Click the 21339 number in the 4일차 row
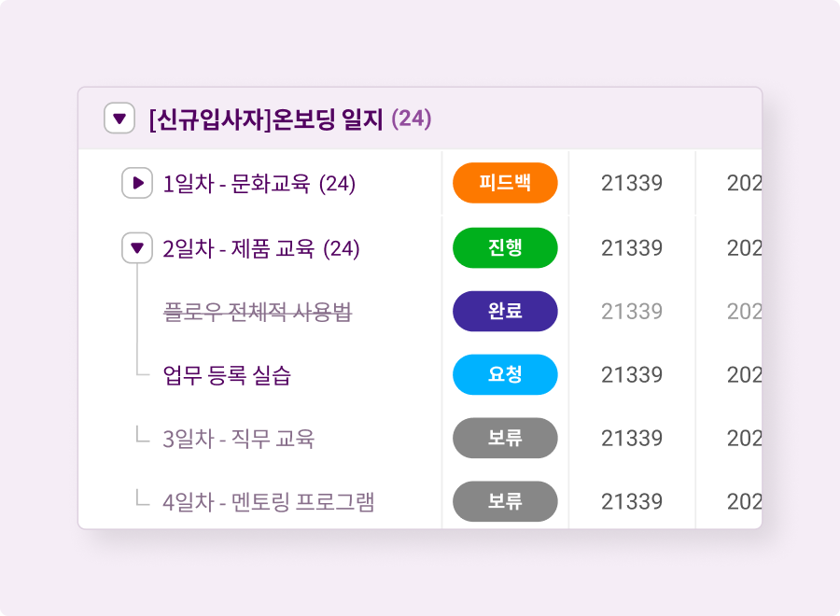Viewport: 840px width, 616px height. click(x=632, y=502)
